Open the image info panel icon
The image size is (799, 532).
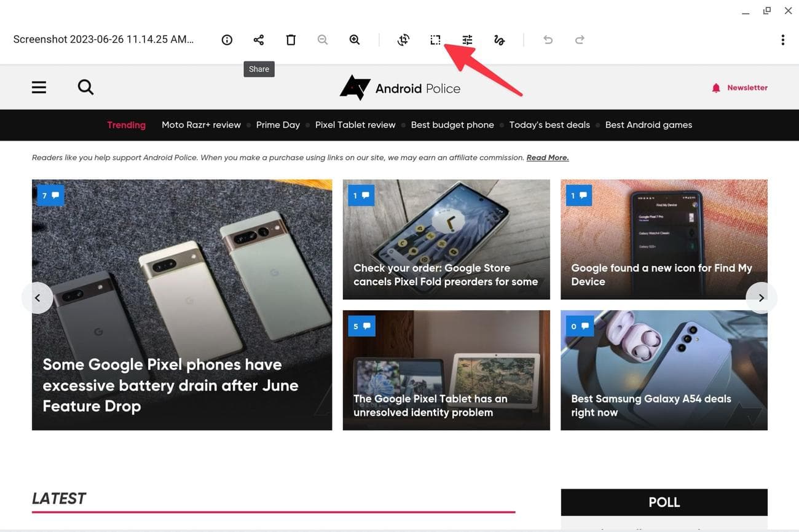227,40
